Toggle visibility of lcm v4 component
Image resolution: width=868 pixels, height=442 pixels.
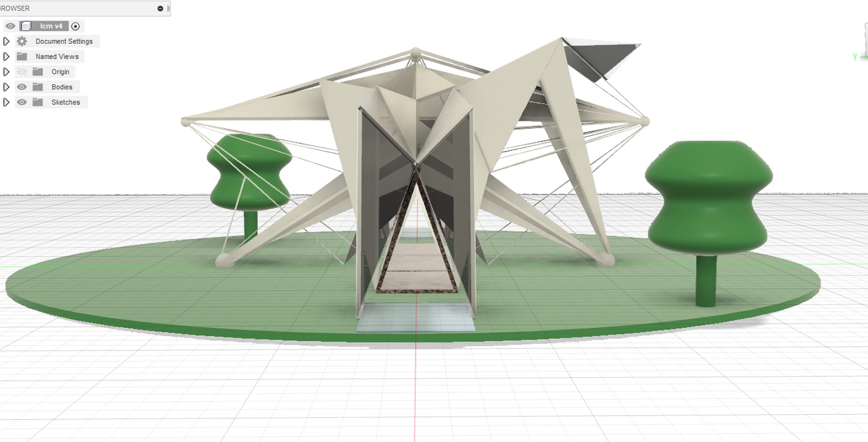tap(10, 26)
